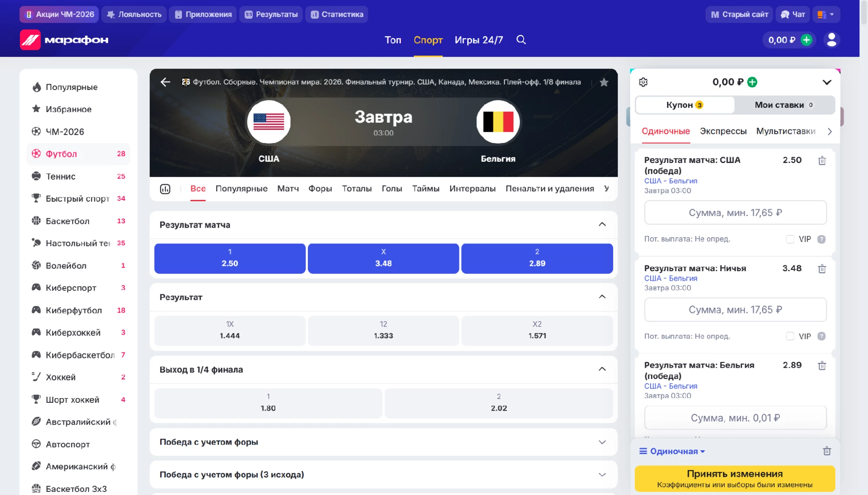Open Экспрессы betslip tab
The width and height of the screenshot is (868, 495).
[x=723, y=131]
